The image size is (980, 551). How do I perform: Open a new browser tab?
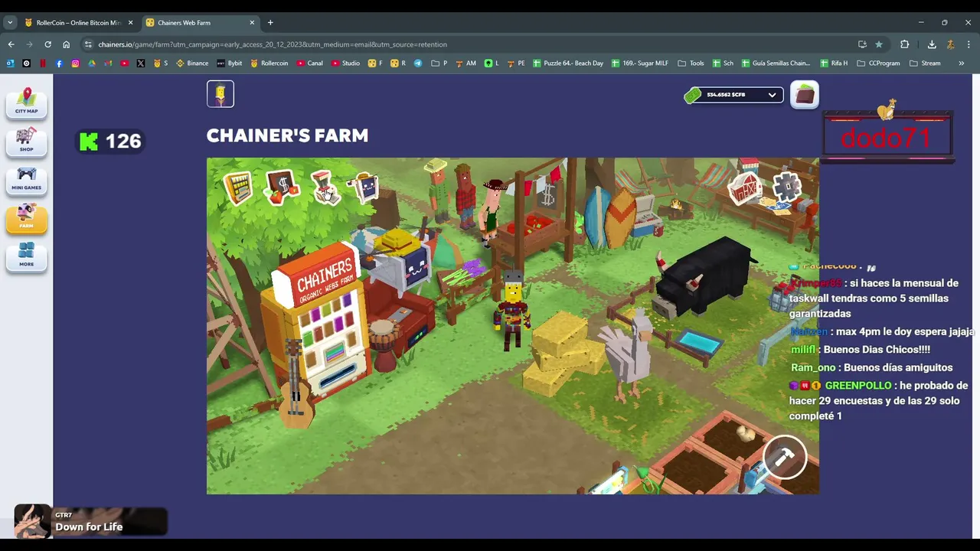click(270, 23)
